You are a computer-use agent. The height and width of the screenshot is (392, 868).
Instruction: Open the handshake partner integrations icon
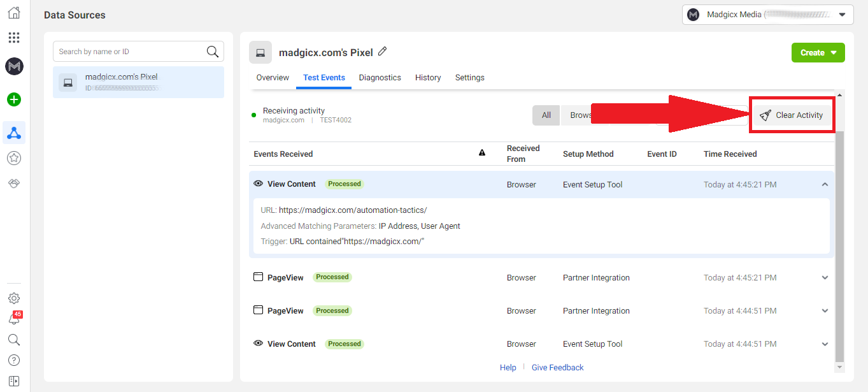(x=14, y=183)
